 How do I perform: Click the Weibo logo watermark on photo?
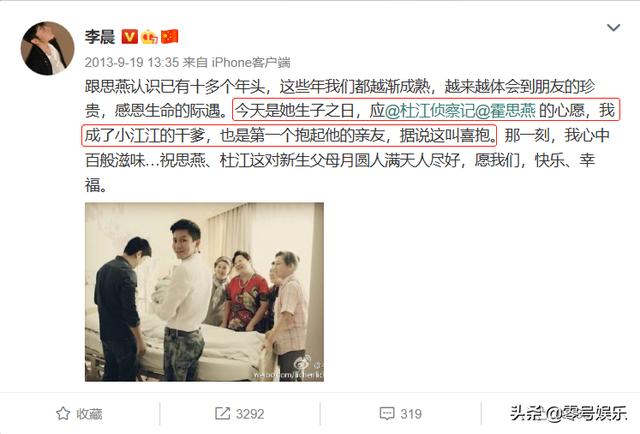[x=304, y=363]
